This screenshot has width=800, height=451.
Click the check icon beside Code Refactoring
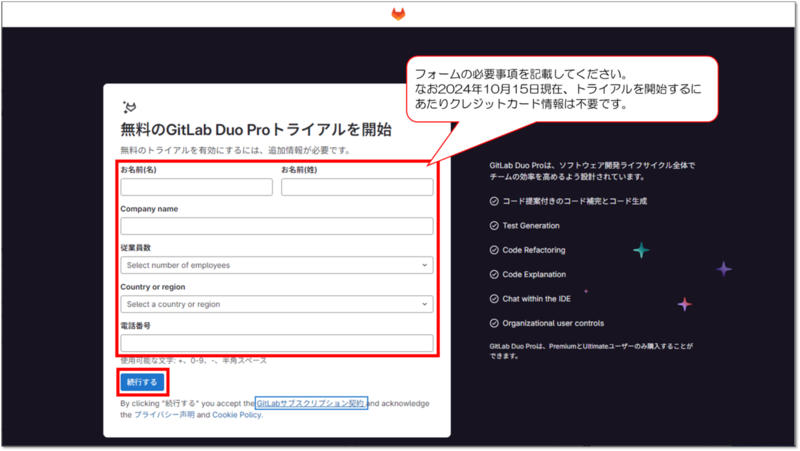click(x=494, y=250)
